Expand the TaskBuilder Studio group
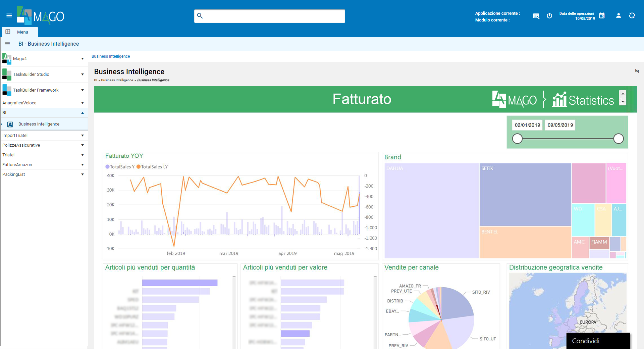The height and width of the screenshot is (349, 644). coord(83,74)
